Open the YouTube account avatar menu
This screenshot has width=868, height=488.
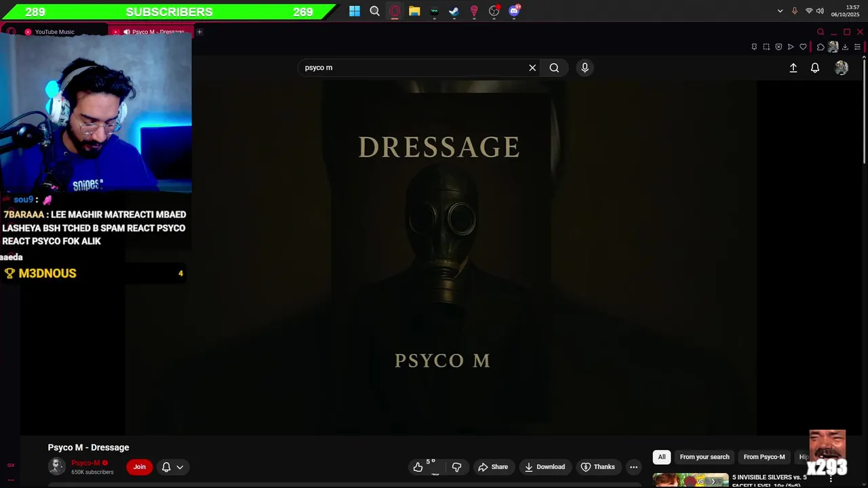(842, 68)
